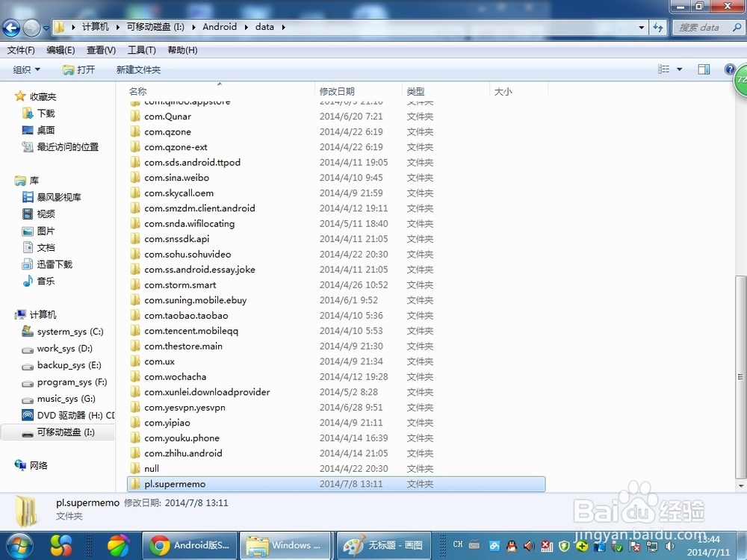Open the 帮助(H) menu
This screenshot has width=747, height=560.
click(x=182, y=50)
